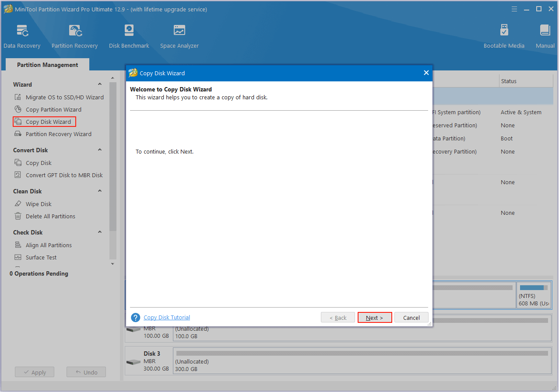
Task: Collapse the Wizard section
Action: pos(100,84)
